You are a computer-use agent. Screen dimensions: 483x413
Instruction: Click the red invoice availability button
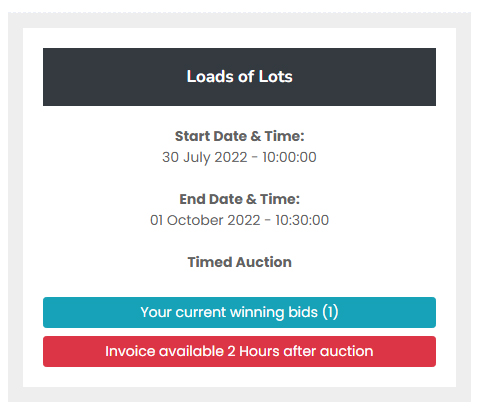point(239,351)
